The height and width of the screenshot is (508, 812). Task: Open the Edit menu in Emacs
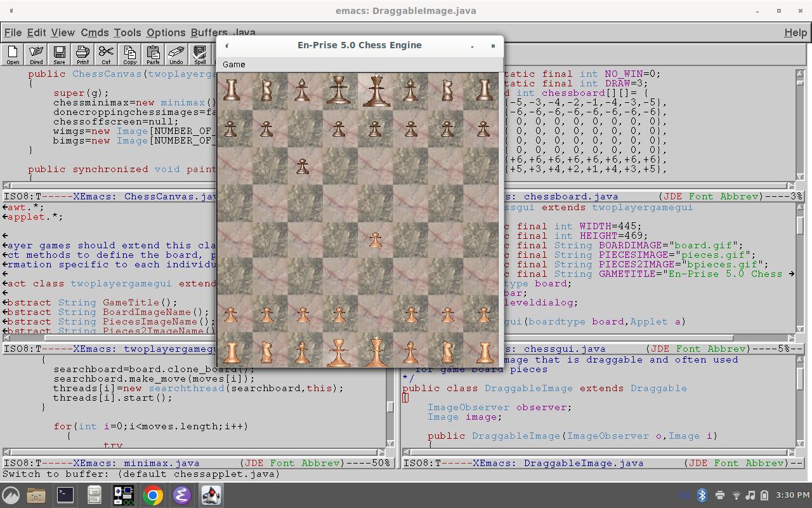(36, 32)
